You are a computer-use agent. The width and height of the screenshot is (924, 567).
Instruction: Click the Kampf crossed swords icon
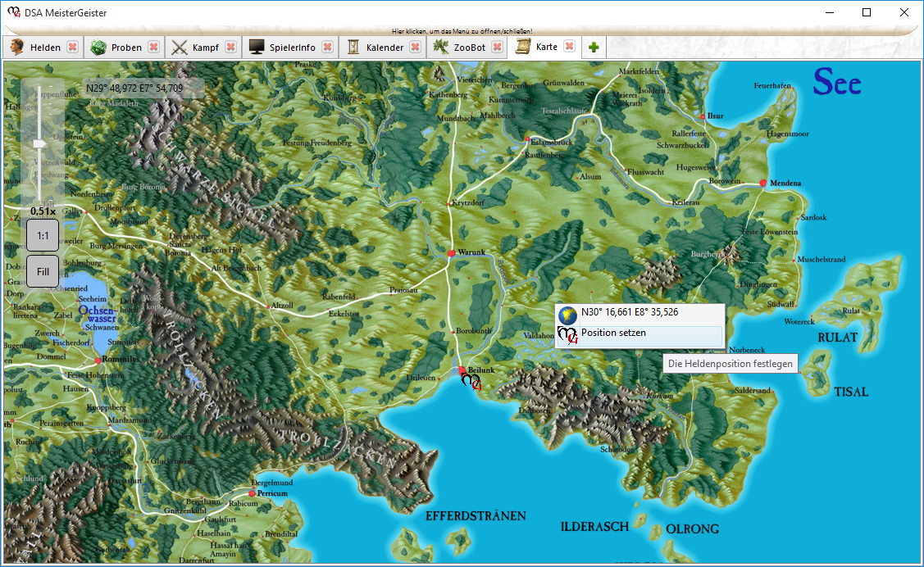(x=179, y=47)
